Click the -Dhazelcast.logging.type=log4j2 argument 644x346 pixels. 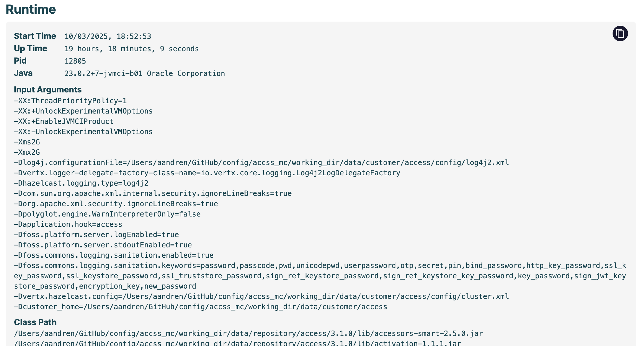pos(81,183)
